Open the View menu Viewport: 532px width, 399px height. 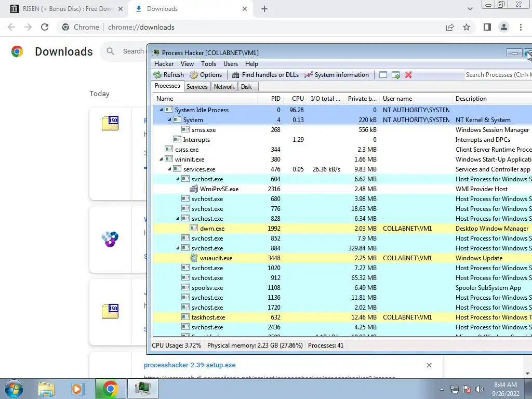click(187, 64)
